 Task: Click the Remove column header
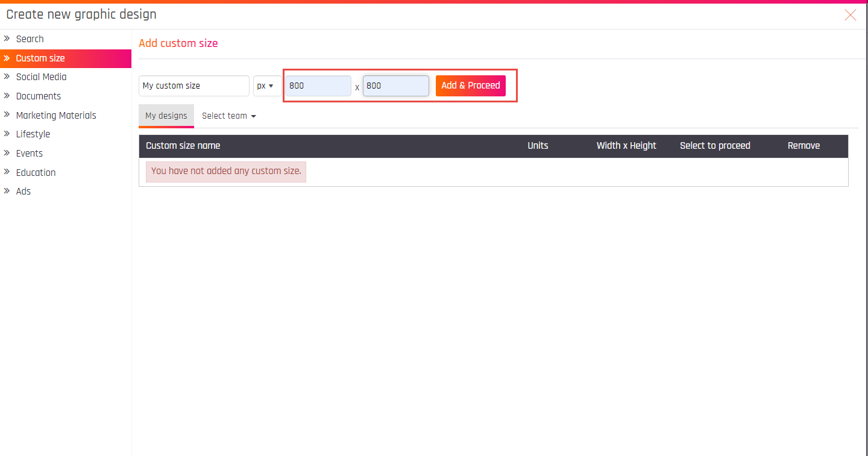pos(804,146)
